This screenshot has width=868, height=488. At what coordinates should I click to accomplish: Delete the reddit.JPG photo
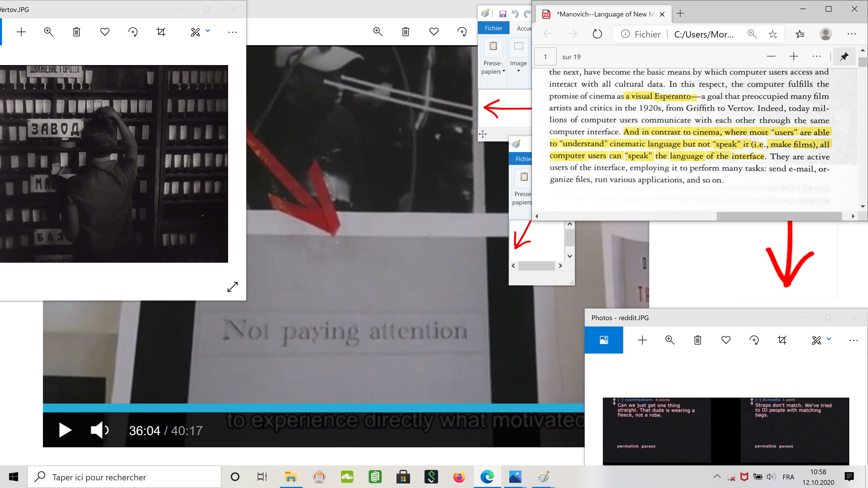coord(698,340)
